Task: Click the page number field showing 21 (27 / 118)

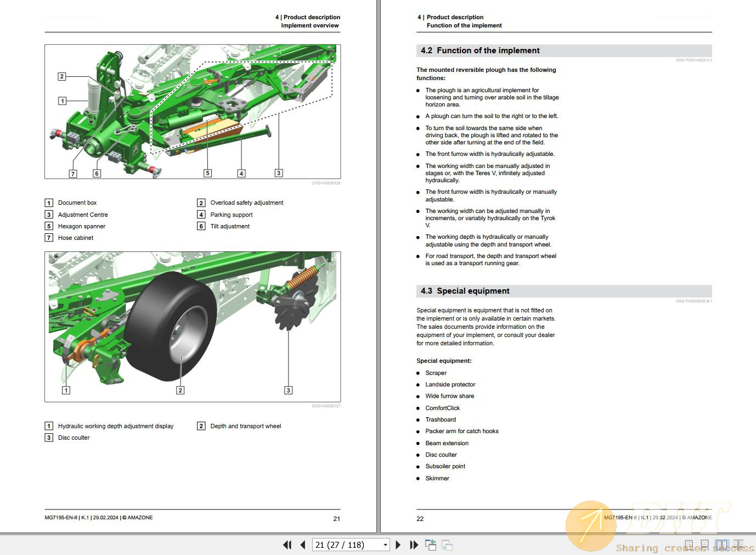Action: point(346,545)
